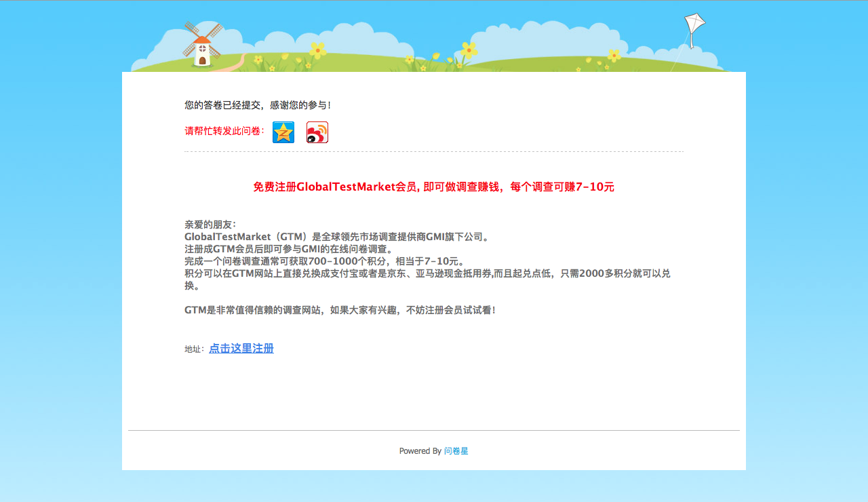This screenshot has width=868, height=502.
Task: Click the line mentioning 700-1000个积分
Action: [x=324, y=261]
